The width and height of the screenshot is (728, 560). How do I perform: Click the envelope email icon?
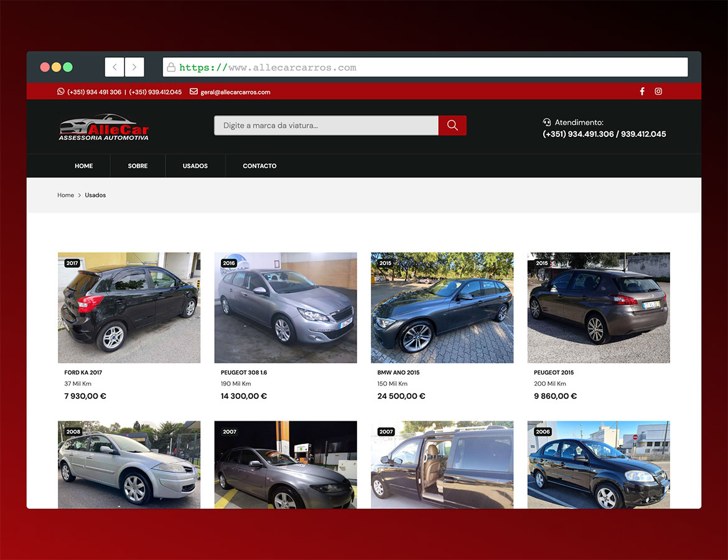[194, 91]
